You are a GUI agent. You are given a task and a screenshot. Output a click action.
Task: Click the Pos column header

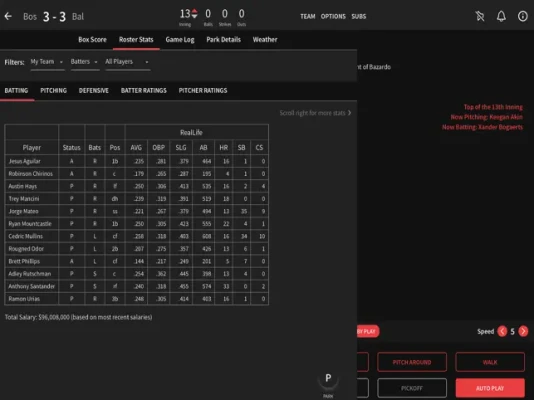[x=115, y=147]
